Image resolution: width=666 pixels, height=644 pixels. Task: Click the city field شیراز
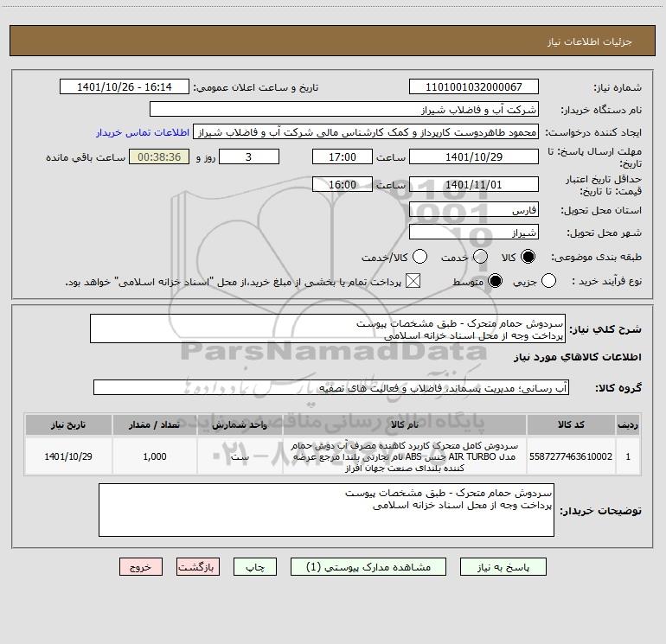tap(474, 233)
